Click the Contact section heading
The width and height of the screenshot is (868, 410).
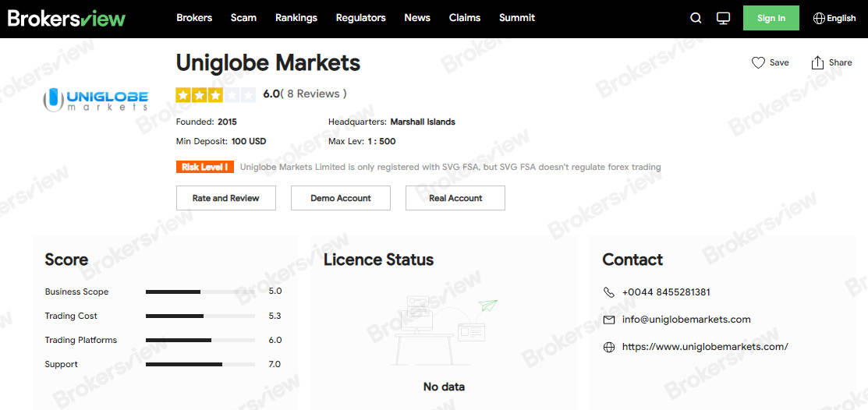tap(632, 260)
